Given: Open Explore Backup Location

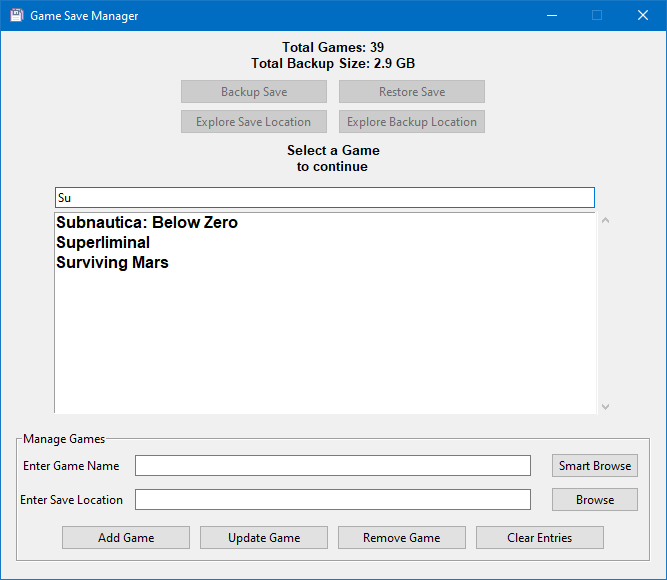Looking at the screenshot, I should (x=412, y=122).
